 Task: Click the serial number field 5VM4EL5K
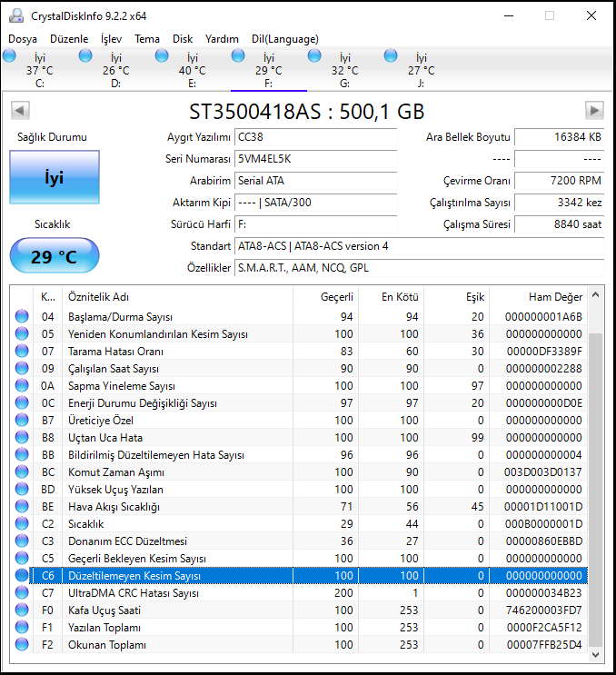(x=314, y=158)
